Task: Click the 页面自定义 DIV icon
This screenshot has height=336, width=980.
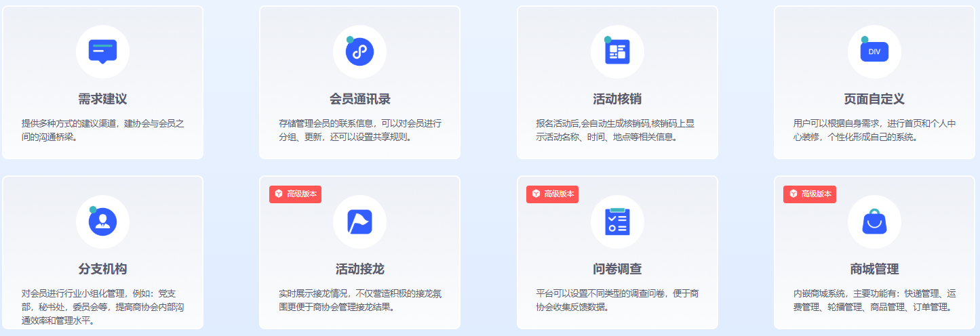Action: [874, 51]
